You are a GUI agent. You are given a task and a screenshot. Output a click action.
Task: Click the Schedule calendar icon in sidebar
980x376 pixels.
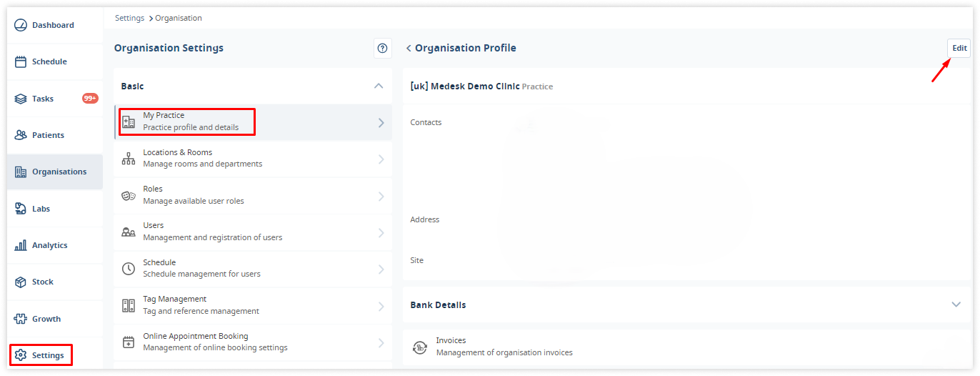(x=21, y=61)
